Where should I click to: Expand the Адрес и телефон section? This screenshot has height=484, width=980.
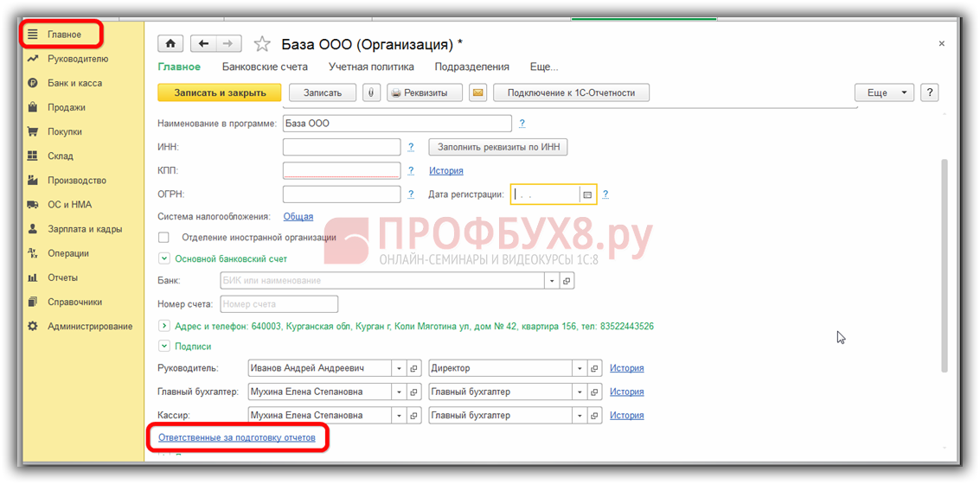coord(163,326)
